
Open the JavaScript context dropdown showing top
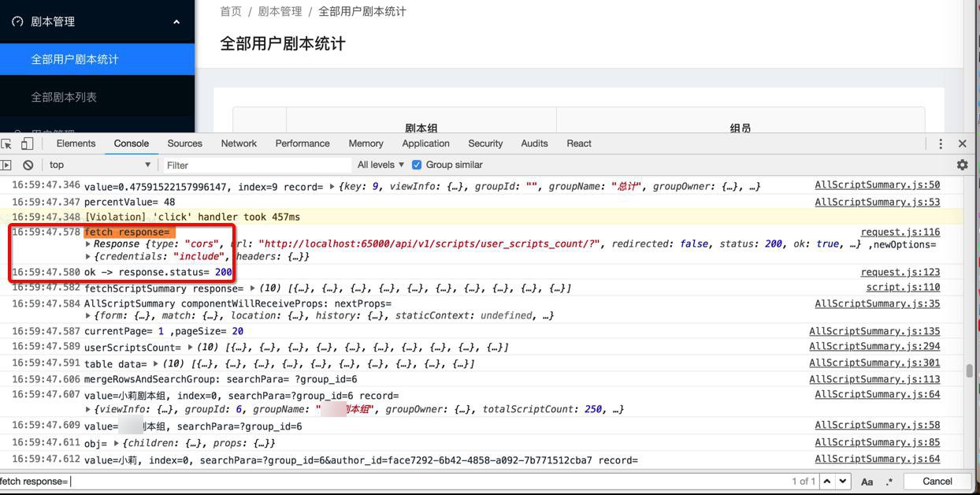[x=99, y=165]
